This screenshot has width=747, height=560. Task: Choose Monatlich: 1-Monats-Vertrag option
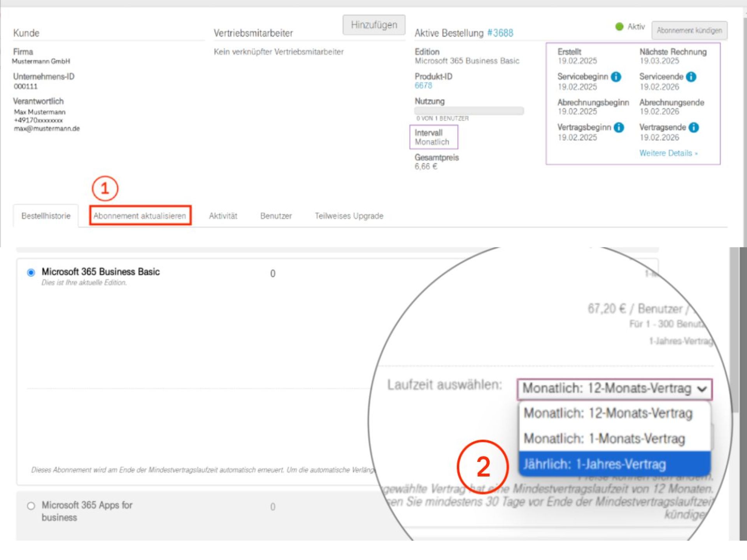(x=615, y=439)
